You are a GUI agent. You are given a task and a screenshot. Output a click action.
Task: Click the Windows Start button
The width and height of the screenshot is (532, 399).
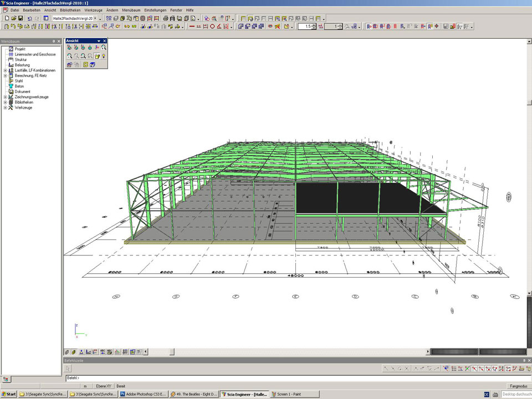point(8,394)
